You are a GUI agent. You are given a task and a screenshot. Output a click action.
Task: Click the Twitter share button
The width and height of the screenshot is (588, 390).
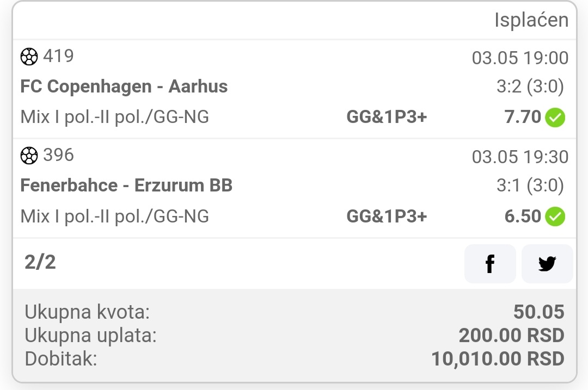(x=547, y=264)
